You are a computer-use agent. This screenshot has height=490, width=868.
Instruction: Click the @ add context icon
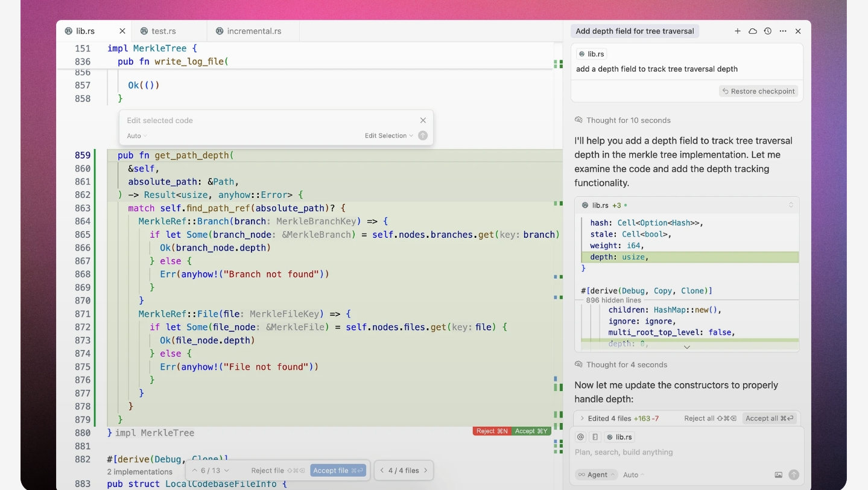click(580, 437)
